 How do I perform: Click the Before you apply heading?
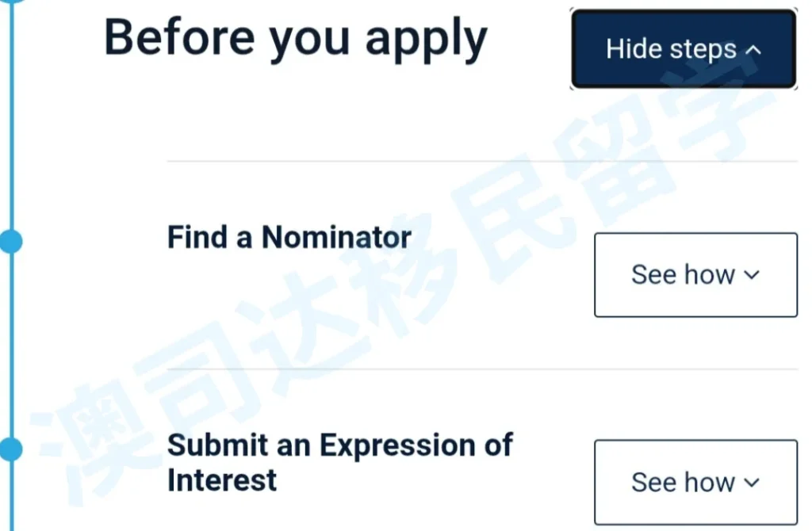[x=296, y=38]
